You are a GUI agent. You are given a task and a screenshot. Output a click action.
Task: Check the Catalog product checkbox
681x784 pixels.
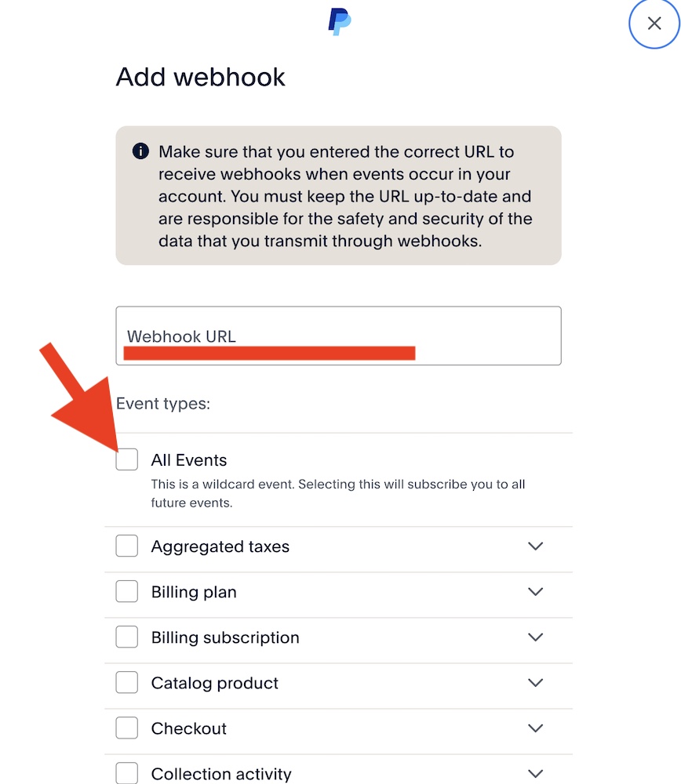(x=127, y=682)
